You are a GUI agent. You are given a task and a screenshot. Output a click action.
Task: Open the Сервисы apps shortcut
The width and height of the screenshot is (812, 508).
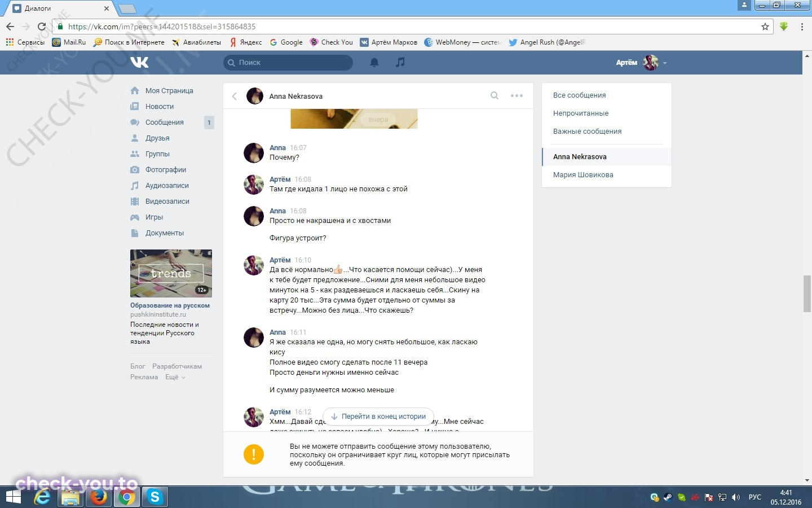click(x=25, y=42)
